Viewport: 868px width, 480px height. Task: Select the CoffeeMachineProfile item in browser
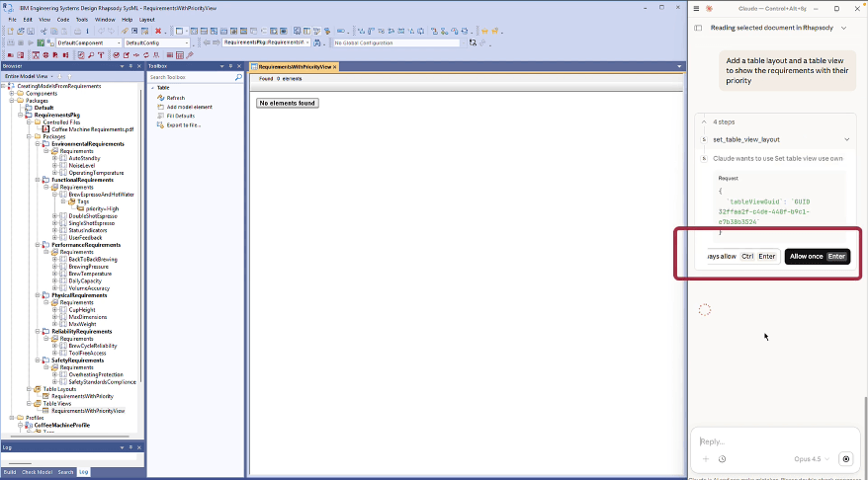pos(62,426)
